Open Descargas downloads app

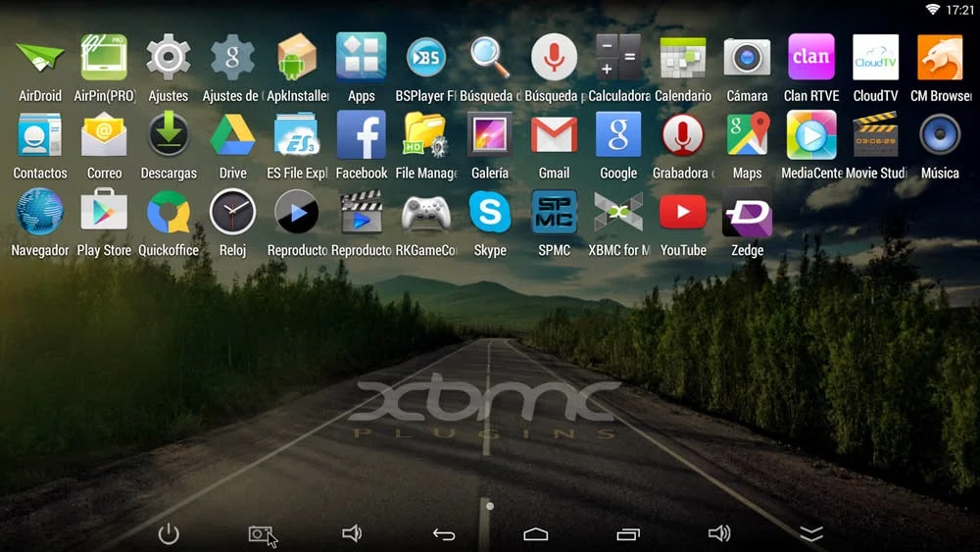click(x=169, y=134)
